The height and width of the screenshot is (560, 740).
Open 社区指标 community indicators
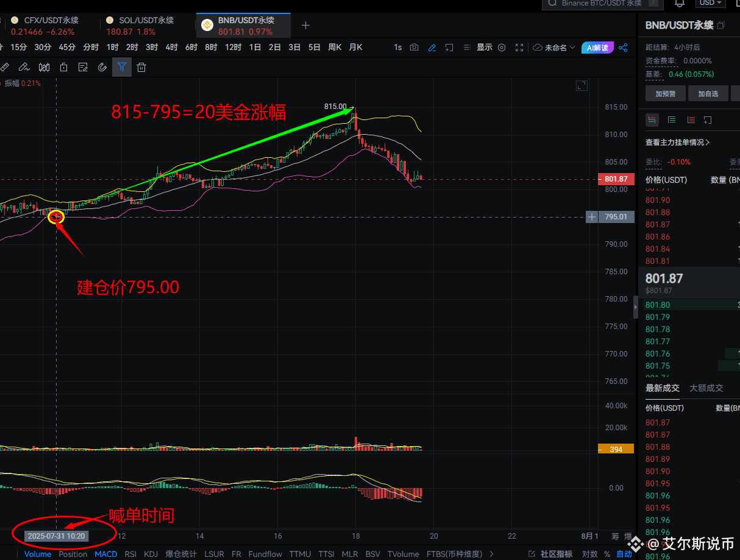click(x=552, y=554)
